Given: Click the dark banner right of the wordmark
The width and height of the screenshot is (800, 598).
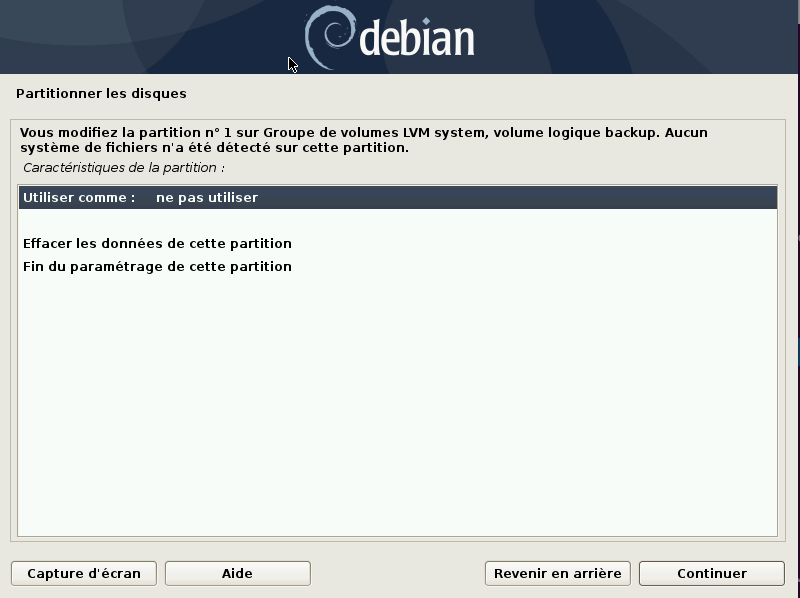Looking at the screenshot, I should [x=630, y=37].
